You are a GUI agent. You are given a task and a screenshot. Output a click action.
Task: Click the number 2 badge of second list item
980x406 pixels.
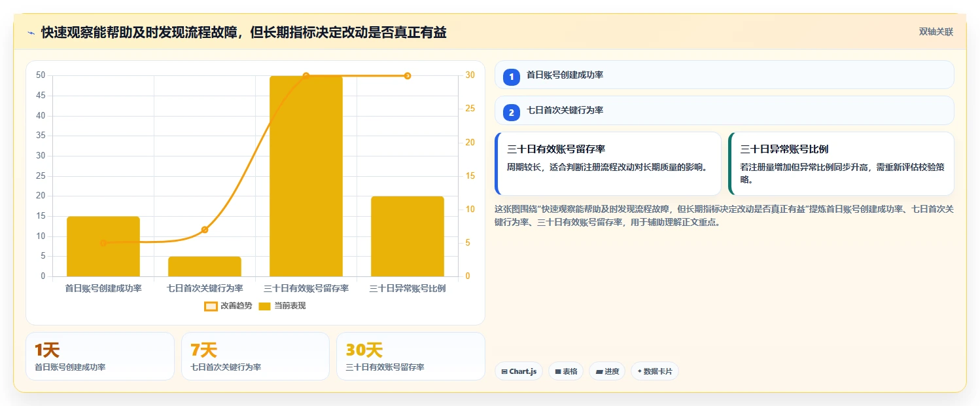[512, 113]
